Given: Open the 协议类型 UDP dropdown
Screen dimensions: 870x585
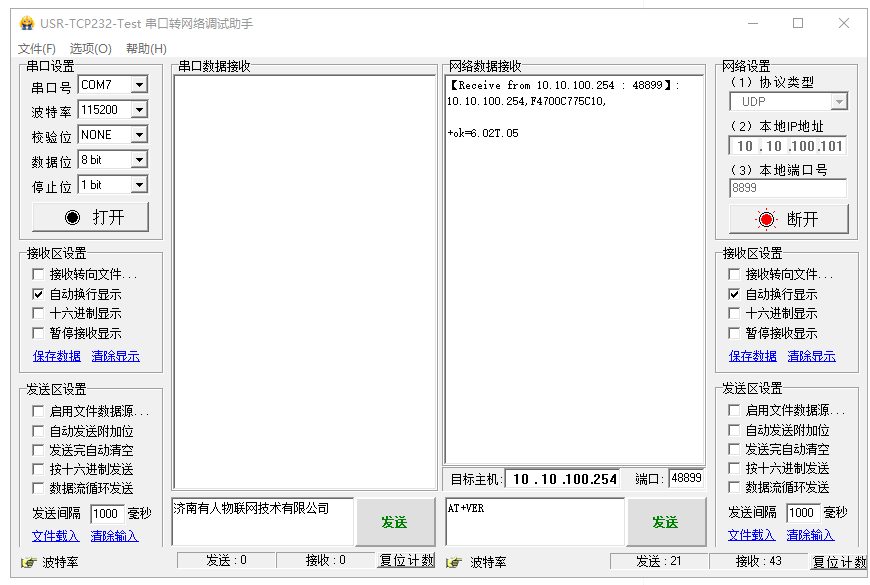Looking at the screenshot, I should click(838, 102).
